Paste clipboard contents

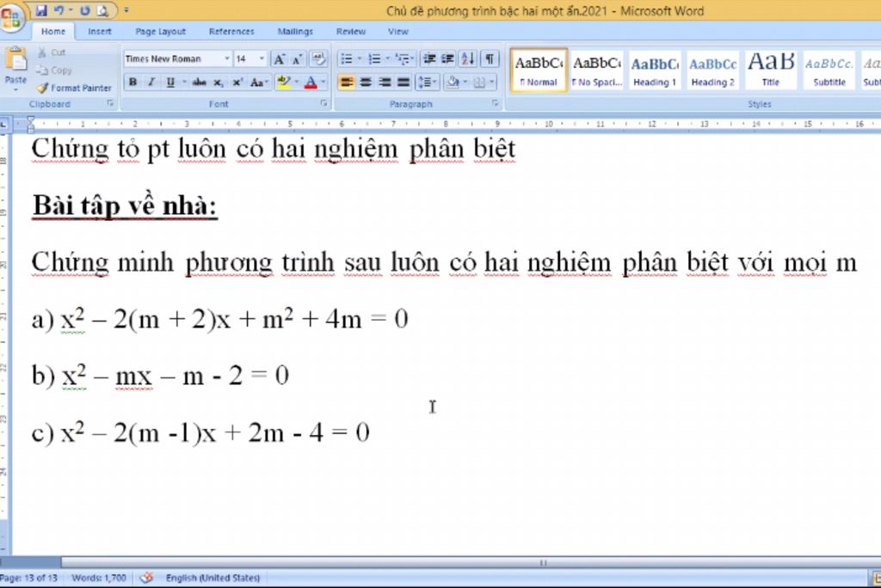coord(15,69)
